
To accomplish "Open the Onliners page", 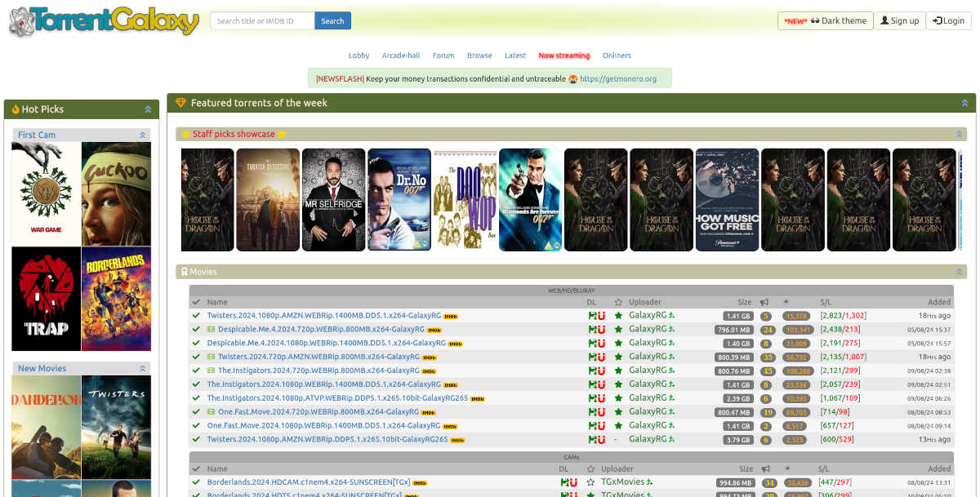I will pos(617,55).
